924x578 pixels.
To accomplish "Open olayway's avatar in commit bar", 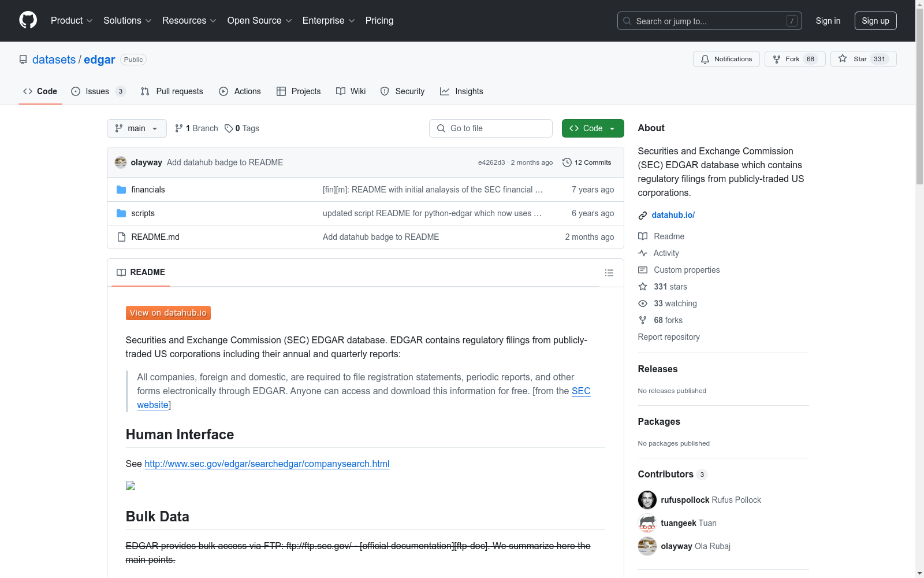I will [121, 162].
